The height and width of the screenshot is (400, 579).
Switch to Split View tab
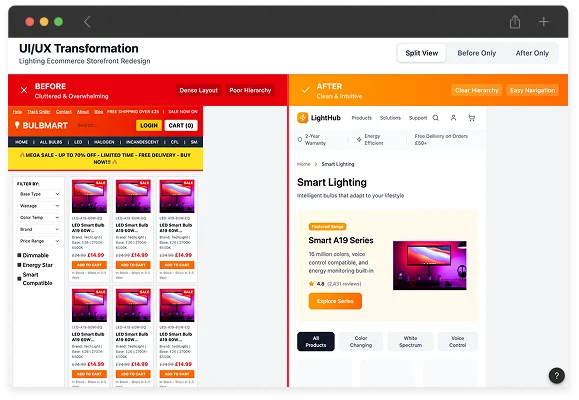coord(422,53)
